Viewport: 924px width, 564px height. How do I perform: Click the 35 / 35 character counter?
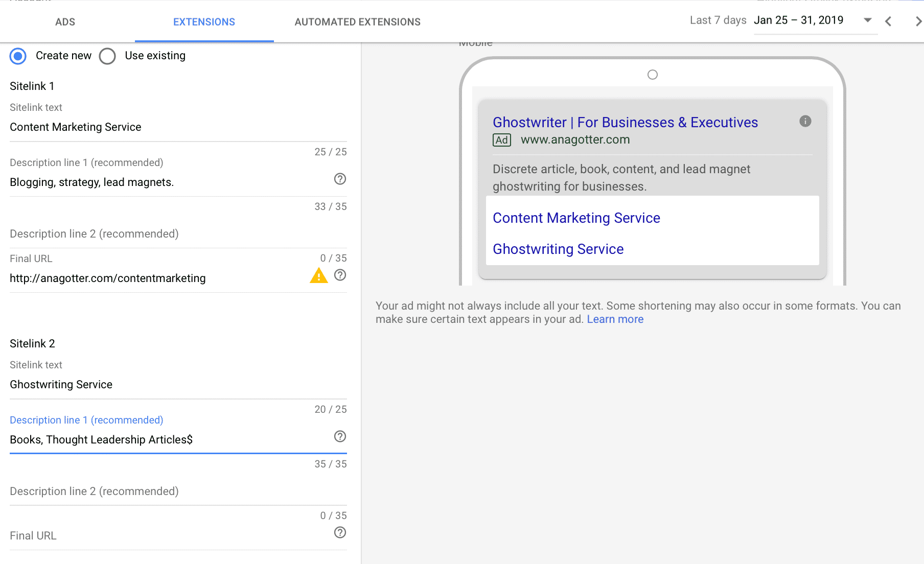[x=331, y=464]
